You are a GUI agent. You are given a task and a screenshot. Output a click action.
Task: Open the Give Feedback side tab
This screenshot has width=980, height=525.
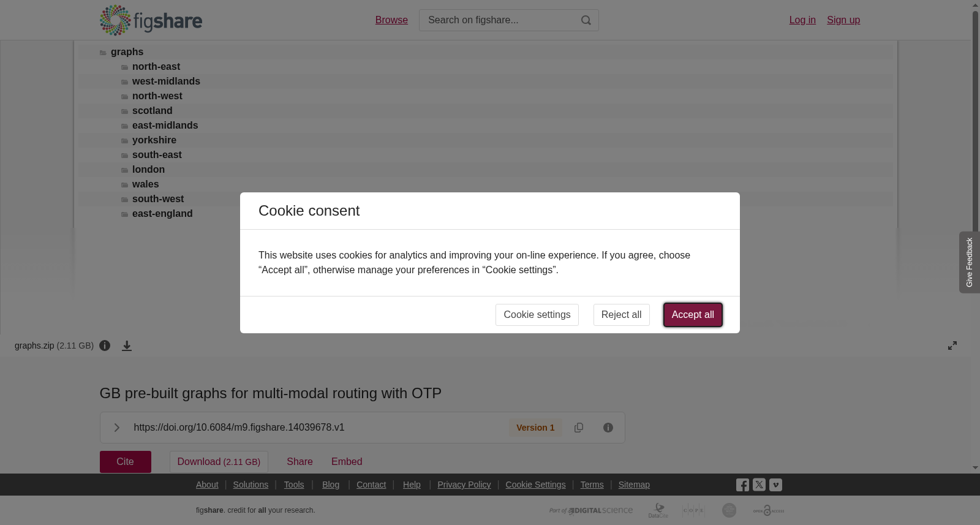970,262
